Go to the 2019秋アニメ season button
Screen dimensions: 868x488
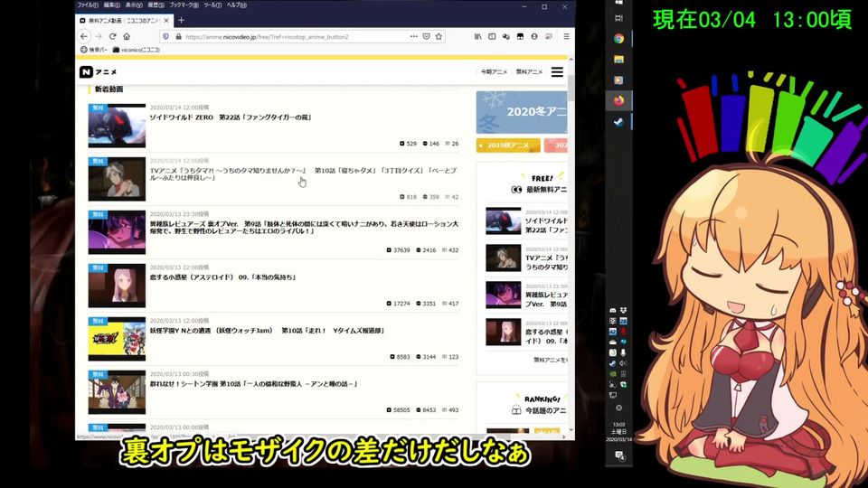pos(508,145)
